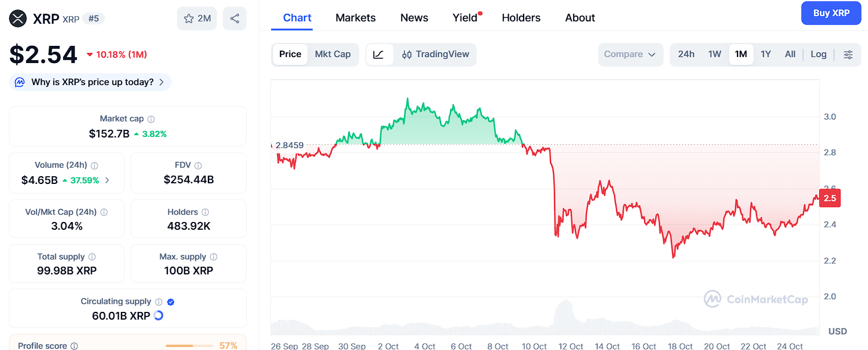Select the 1Y time range
The width and height of the screenshot is (868, 350).
[766, 54]
